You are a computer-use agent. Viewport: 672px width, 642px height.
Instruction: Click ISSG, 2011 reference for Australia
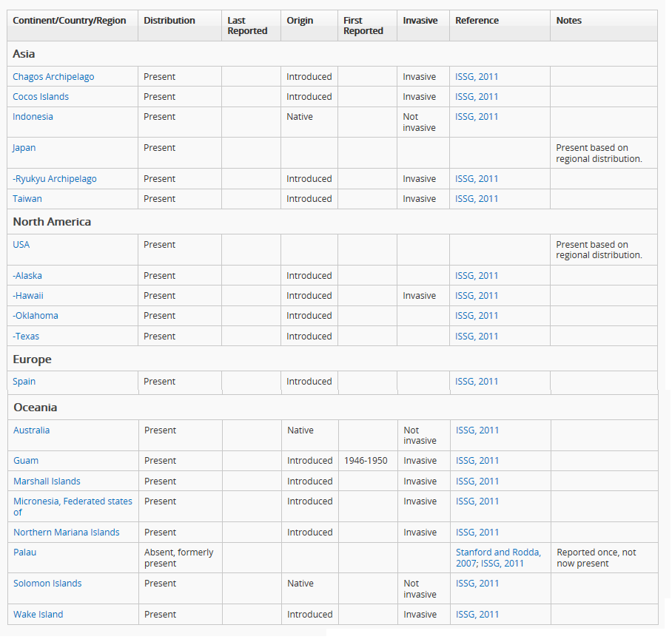(477, 430)
